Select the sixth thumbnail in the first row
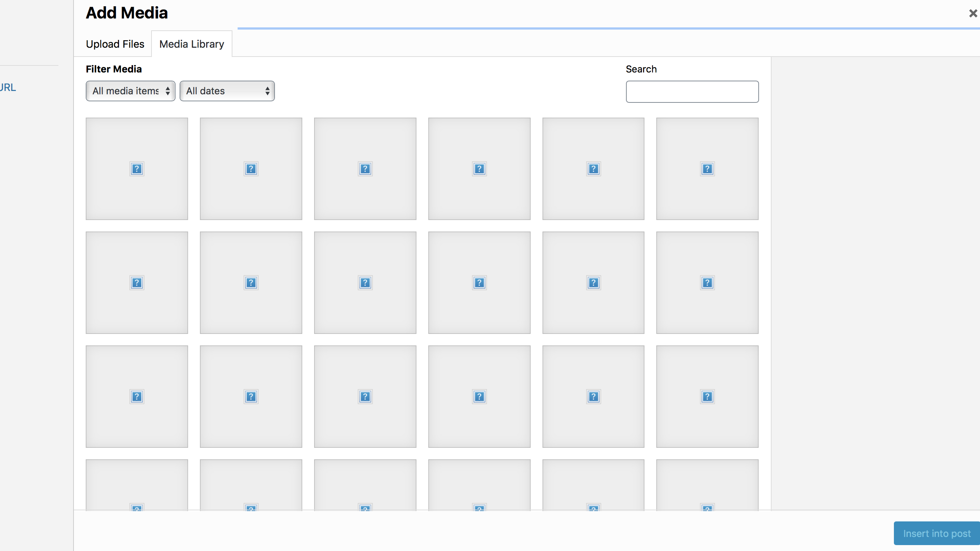 (708, 169)
